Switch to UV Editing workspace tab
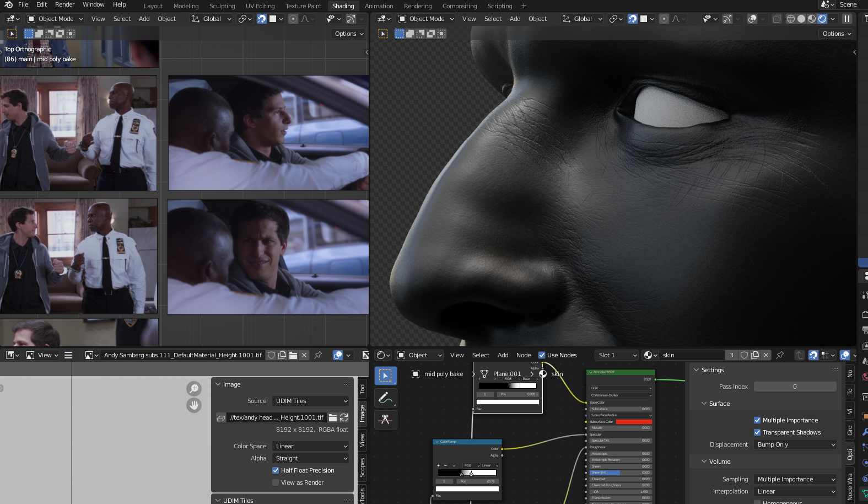 coord(260,6)
